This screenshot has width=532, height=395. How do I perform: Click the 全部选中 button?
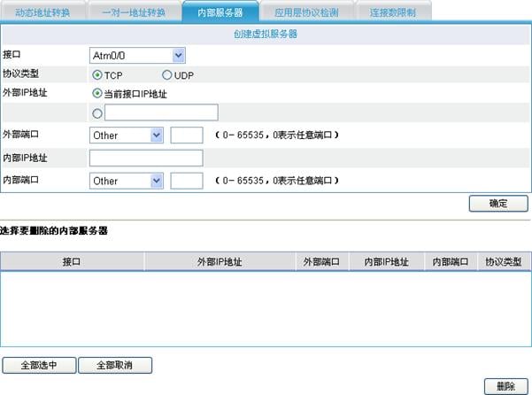click(39, 365)
